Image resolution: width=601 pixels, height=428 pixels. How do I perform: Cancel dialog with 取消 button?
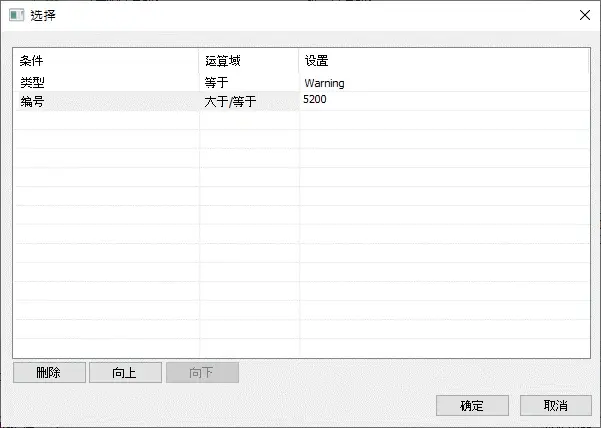(x=556, y=405)
